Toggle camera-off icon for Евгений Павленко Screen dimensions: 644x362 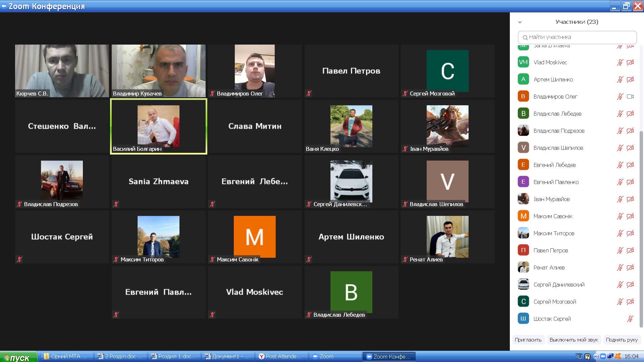point(630,182)
